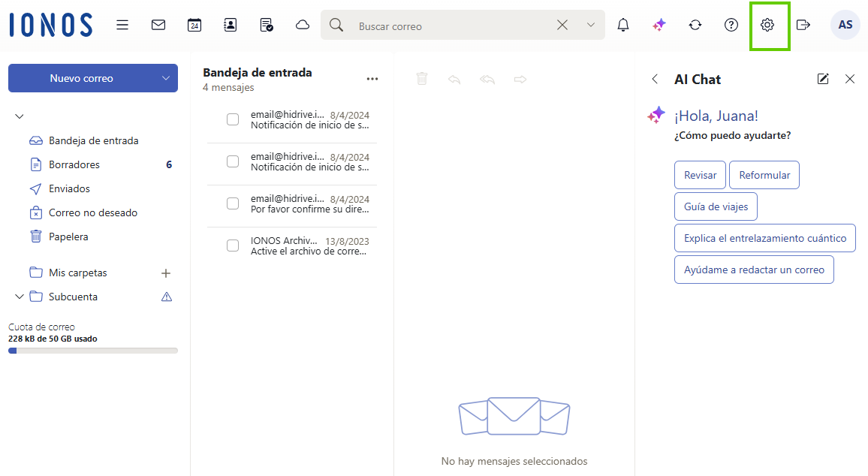The image size is (868, 476).
Task: Click the 'Guía de viajes' suggestion button
Action: [x=716, y=206]
